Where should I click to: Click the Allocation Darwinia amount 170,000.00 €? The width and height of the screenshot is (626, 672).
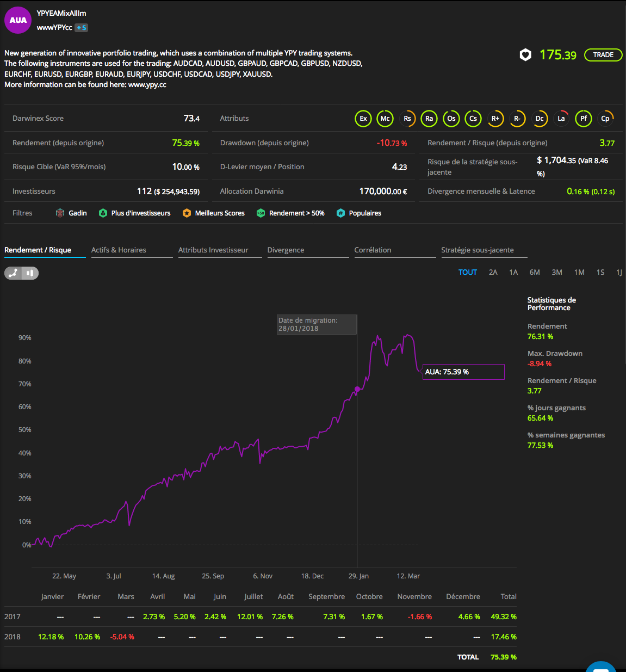click(x=383, y=191)
